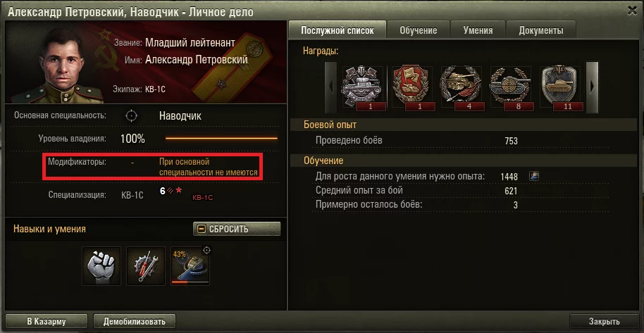Show next awards with the right arrow
Image resolution: width=644 pixels, height=333 pixels.
coord(592,87)
